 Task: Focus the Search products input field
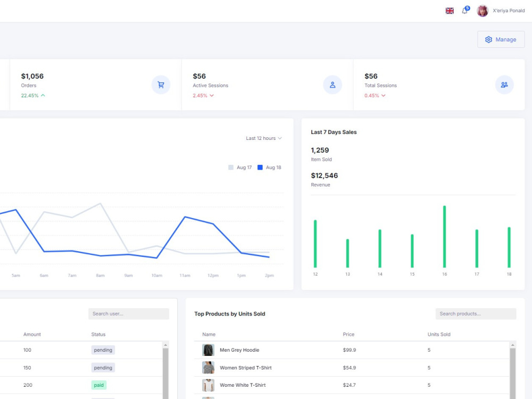coord(476,314)
